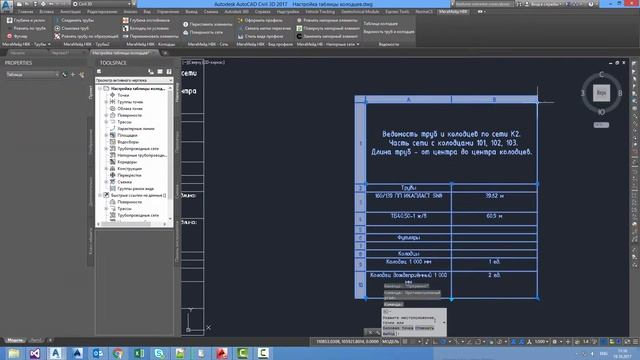
Task: Click the leftmost Toolspace toolbar icon
Action: 99,71
